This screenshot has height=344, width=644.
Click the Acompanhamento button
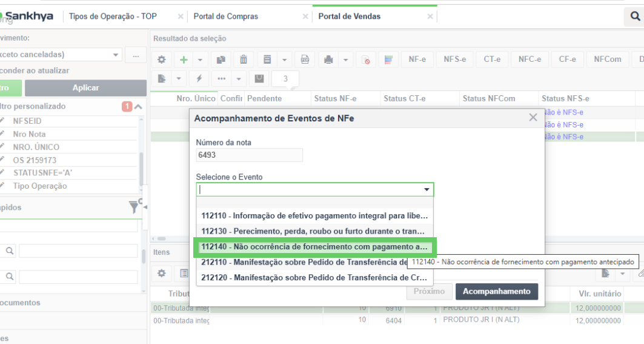497,291
